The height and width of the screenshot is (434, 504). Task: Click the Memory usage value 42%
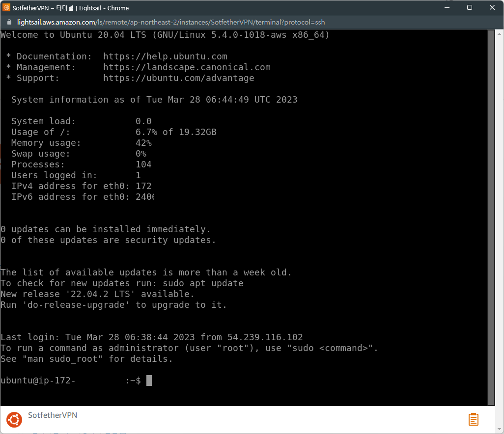143,143
